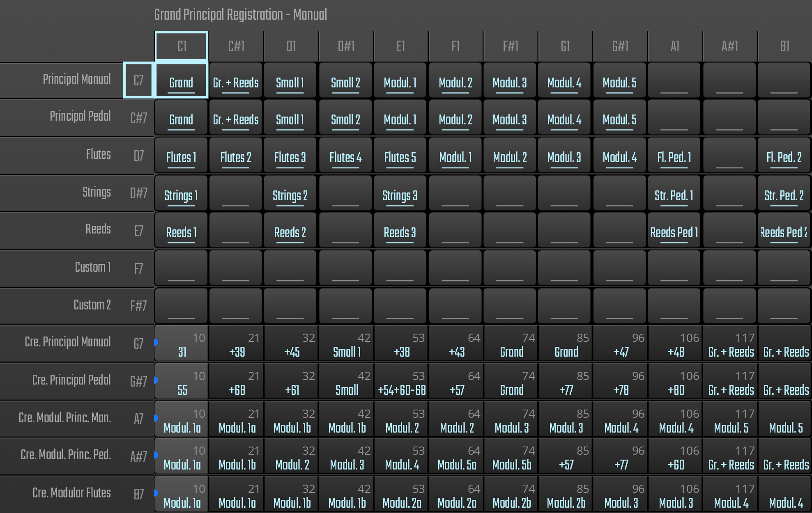Select crescendo step 53 +54+60-68 cell
This screenshot has width=812, height=513.
tap(401, 382)
